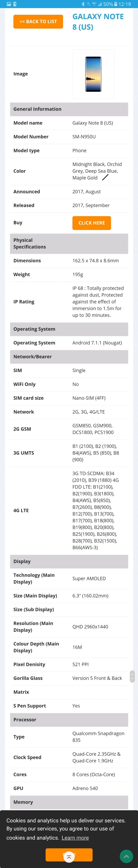Grab the page scrollbar handle on right edge
This screenshot has height=868, width=138.
pyautogui.click(x=132, y=676)
